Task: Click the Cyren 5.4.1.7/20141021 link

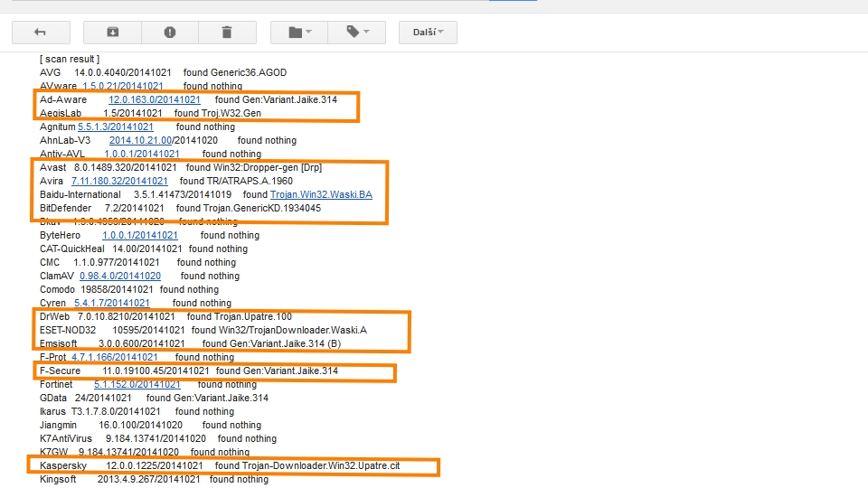Action: coord(112,303)
